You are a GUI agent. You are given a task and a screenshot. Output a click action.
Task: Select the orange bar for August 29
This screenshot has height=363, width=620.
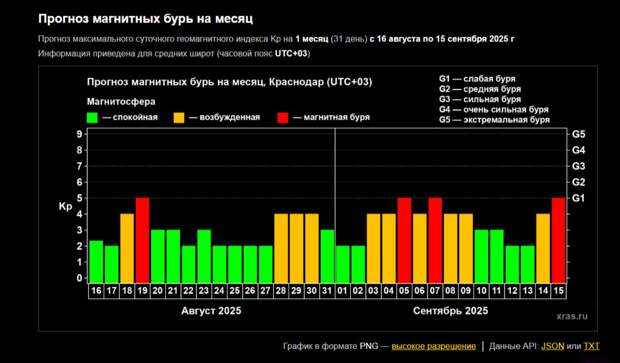(297, 248)
